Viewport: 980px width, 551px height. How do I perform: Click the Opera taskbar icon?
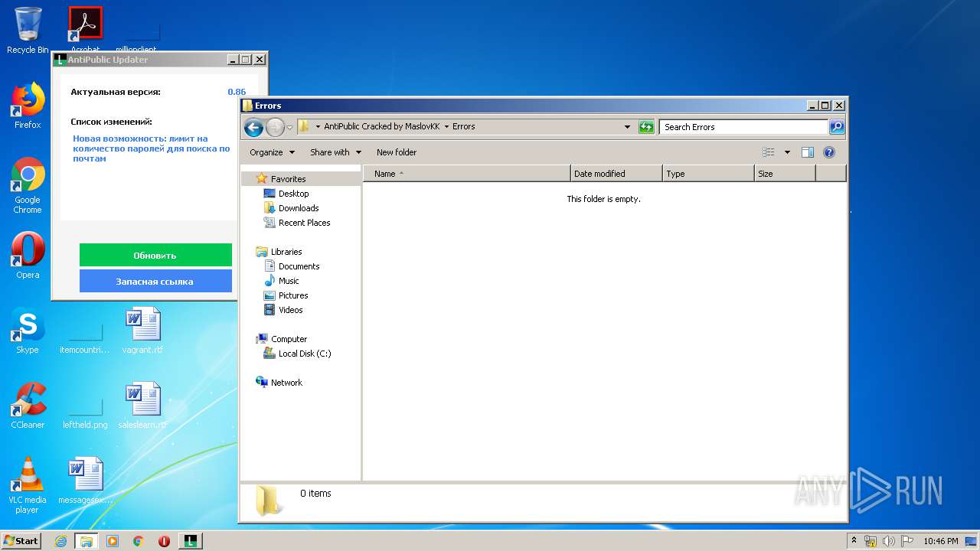pos(164,541)
